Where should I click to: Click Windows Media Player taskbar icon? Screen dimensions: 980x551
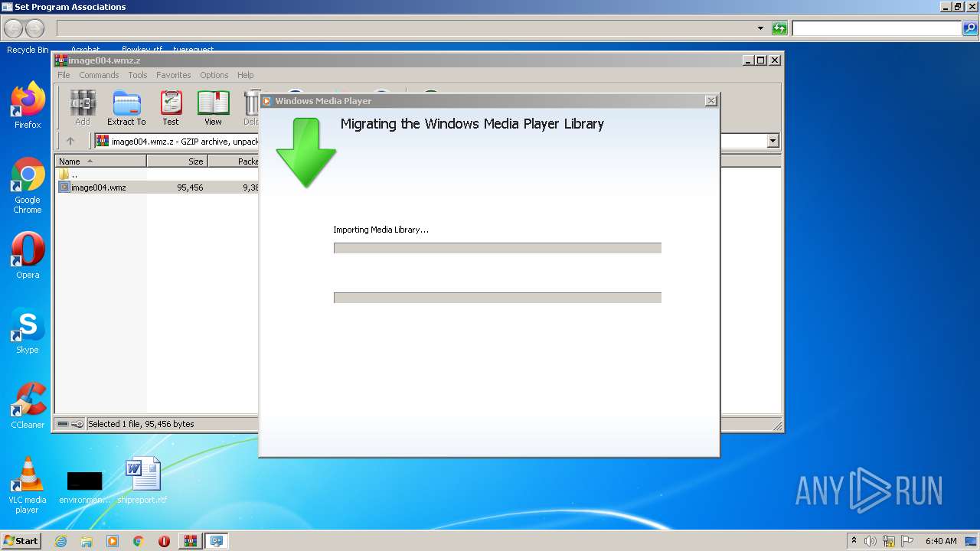tap(113, 541)
